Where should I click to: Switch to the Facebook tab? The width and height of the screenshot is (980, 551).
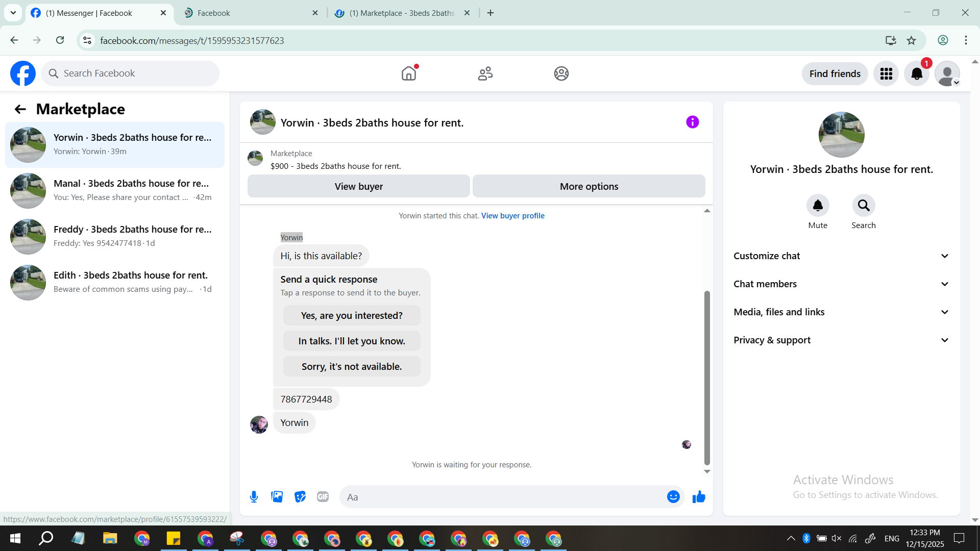pyautogui.click(x=250, y=13)
